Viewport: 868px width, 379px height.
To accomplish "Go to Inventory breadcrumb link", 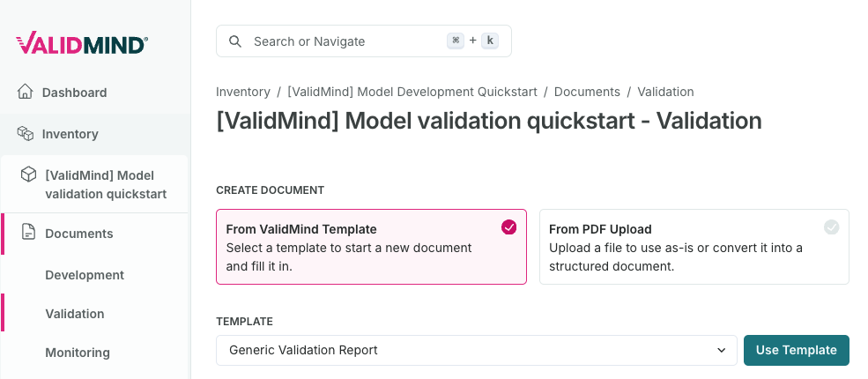I will coord(243,92).
